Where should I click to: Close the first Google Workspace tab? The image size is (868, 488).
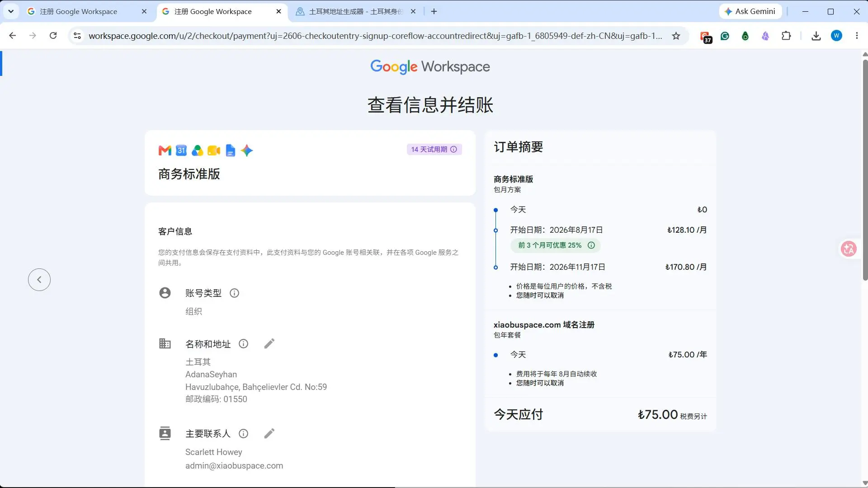point(144,11)
